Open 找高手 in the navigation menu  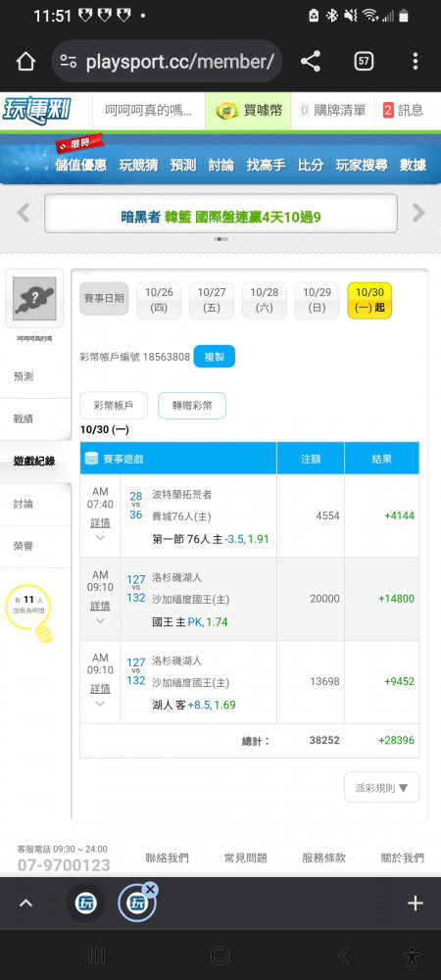pos(266,165)
